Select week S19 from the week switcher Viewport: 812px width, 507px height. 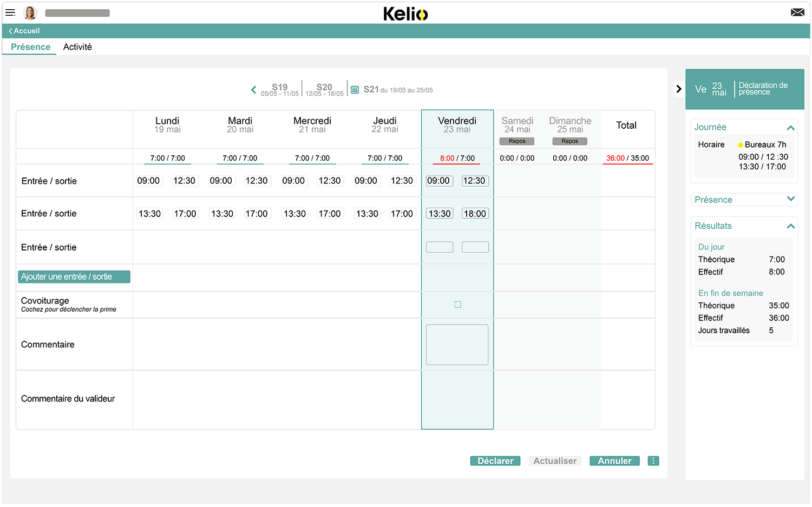click(279, 89)
